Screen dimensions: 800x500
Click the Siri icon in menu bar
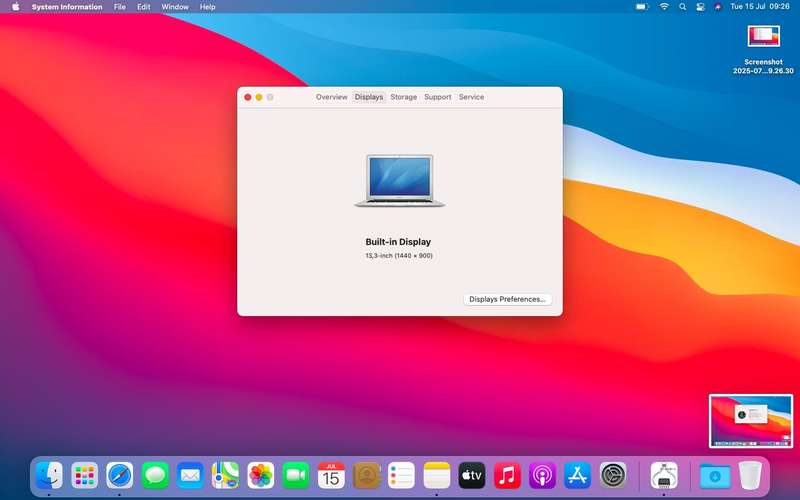coord(718,7)
